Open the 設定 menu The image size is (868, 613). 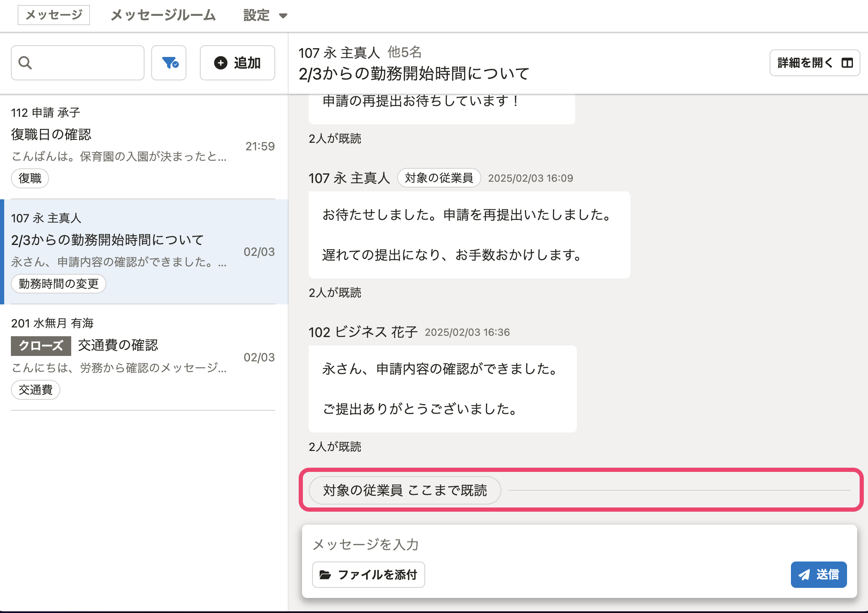(x=256, y=15)
